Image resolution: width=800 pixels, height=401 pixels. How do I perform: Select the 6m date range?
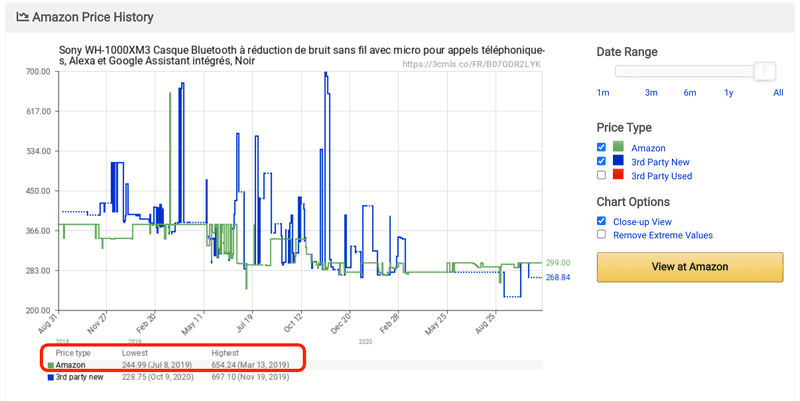click(x=690, y=93)
